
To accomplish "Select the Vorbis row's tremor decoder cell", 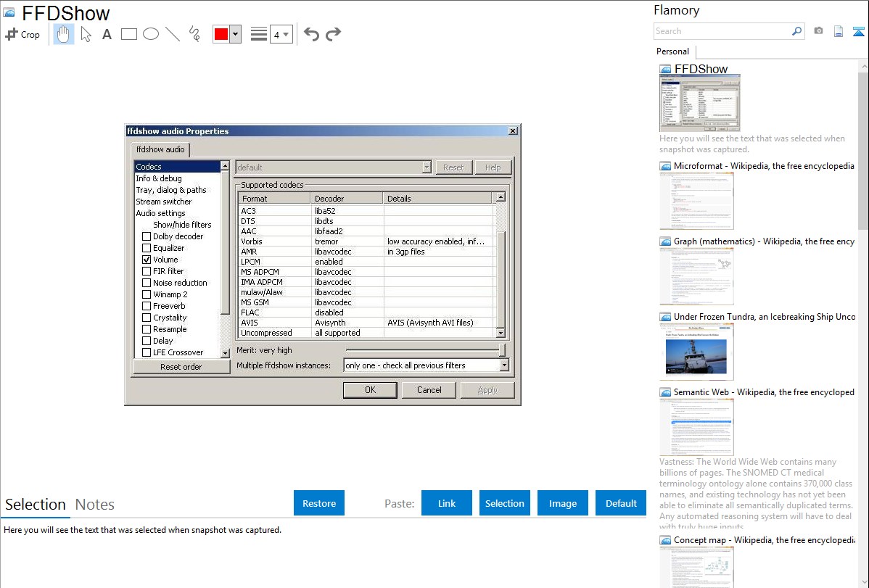I will click(347, 241).
